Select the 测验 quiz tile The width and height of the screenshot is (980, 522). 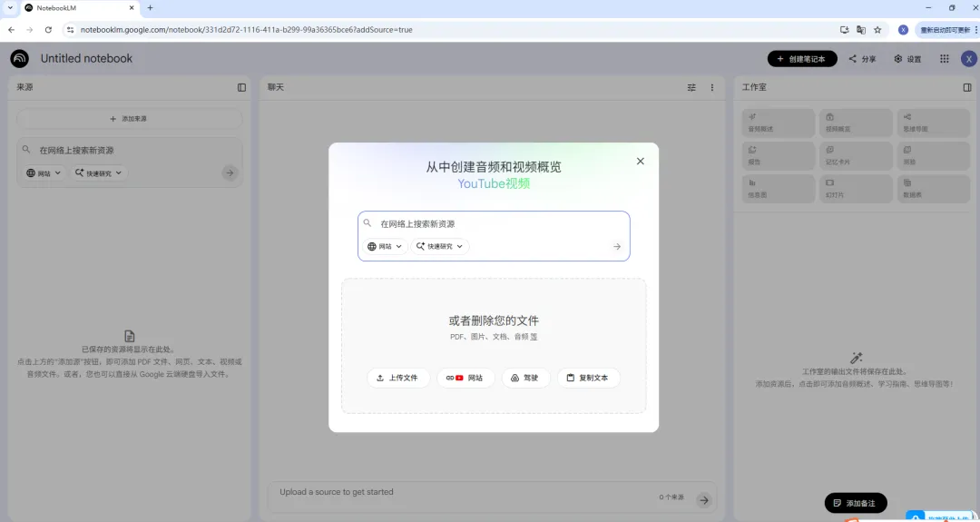933,155
